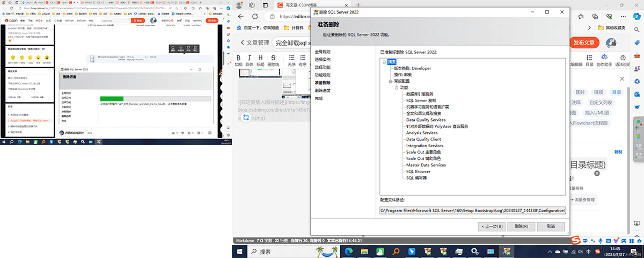
Task: Click the 删除(R) button
Action: point(522,226)
